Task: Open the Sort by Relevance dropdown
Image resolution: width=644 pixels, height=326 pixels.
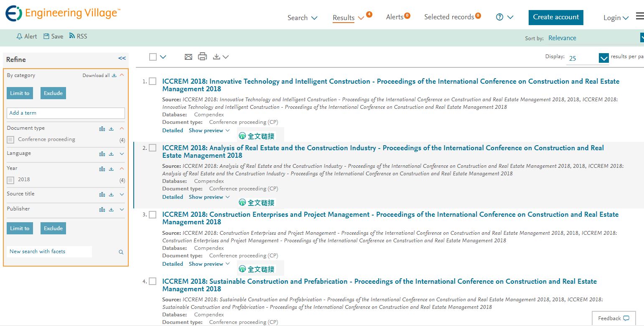Action: (x=596, y=38)
